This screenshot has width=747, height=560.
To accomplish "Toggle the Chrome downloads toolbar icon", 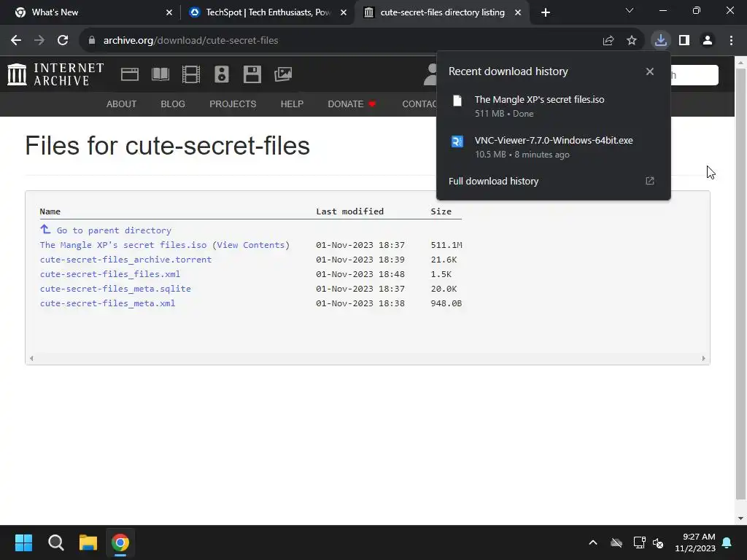I will coord(661,40).
